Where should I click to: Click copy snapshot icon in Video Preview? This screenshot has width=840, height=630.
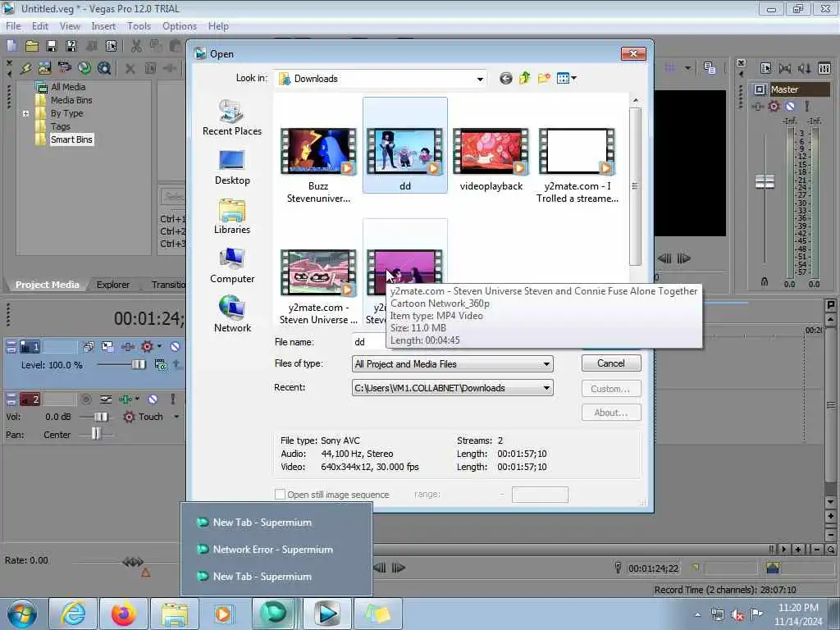tap(710, 68)
